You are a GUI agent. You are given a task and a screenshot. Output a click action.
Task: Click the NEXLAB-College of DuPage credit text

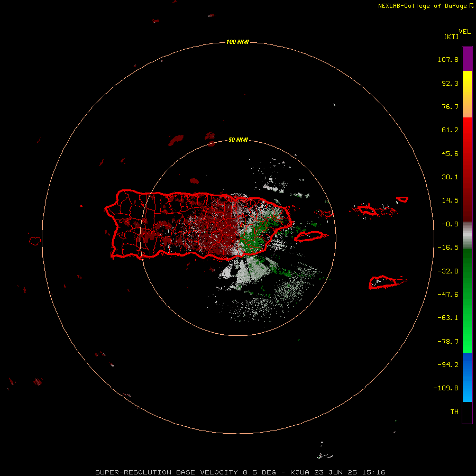[x=426, y=6]
